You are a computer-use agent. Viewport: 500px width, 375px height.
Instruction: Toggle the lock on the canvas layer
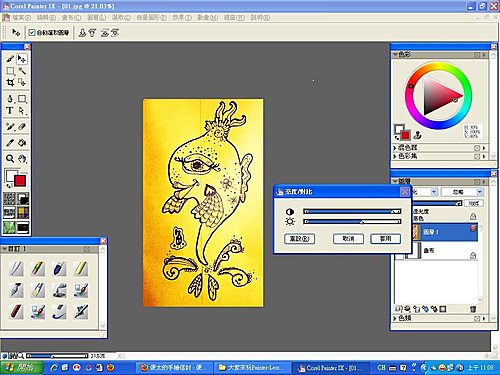point(473,256)
